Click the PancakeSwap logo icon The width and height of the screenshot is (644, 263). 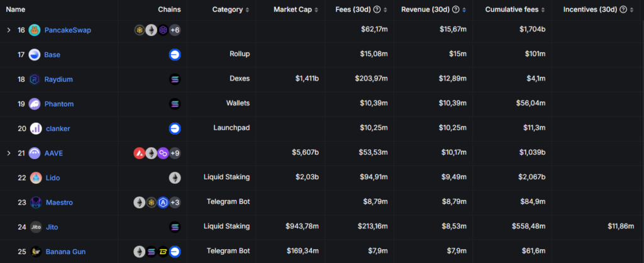point(35,30)
